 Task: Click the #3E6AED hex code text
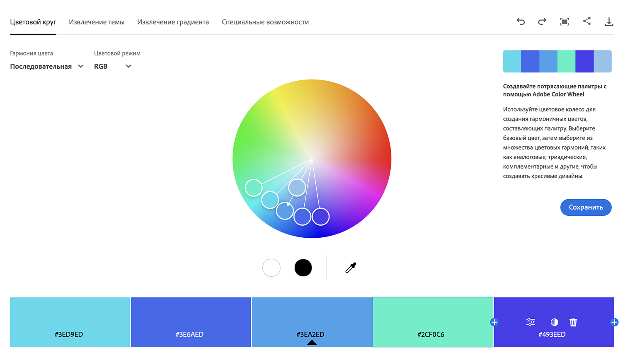[x=189, y=334]
